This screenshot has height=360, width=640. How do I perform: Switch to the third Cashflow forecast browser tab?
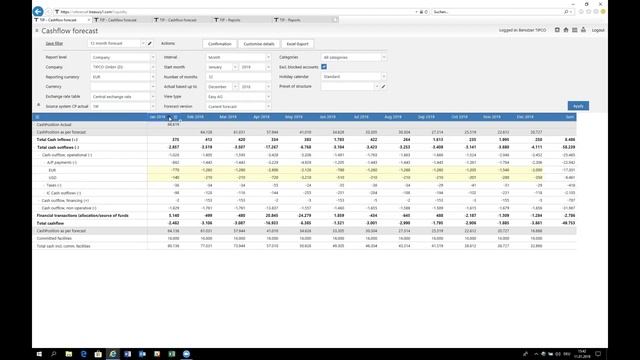point(182,20)
